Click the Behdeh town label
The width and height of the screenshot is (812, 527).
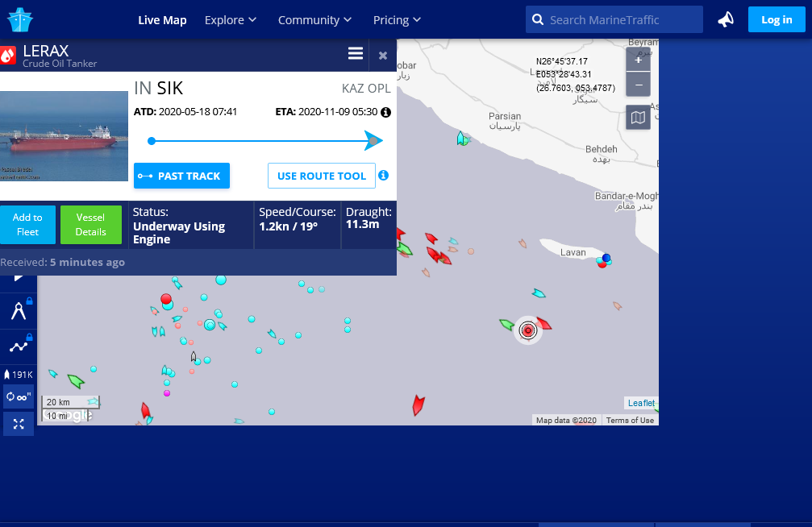pyautogui.click(x=602, y=149)
